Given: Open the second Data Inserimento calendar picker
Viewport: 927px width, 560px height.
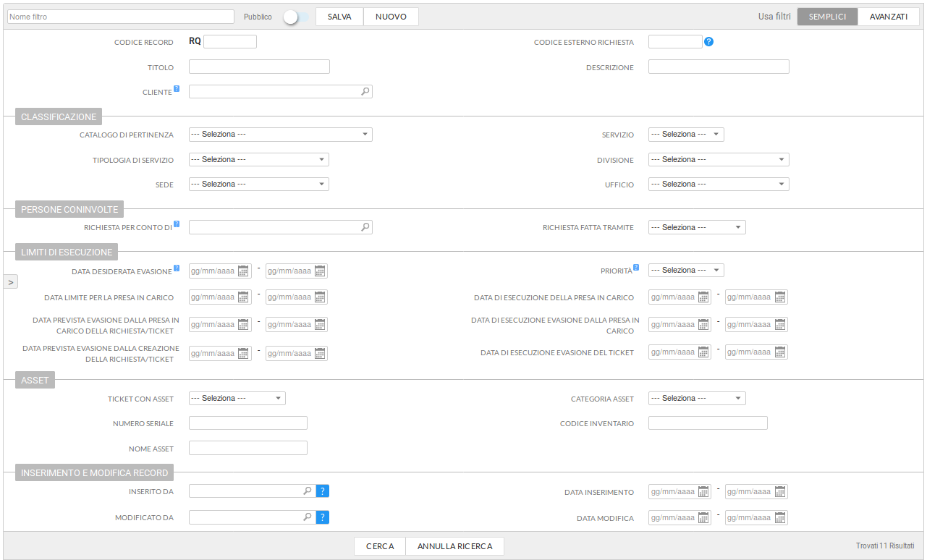Looking at the screenshot, I should point(780,492).
